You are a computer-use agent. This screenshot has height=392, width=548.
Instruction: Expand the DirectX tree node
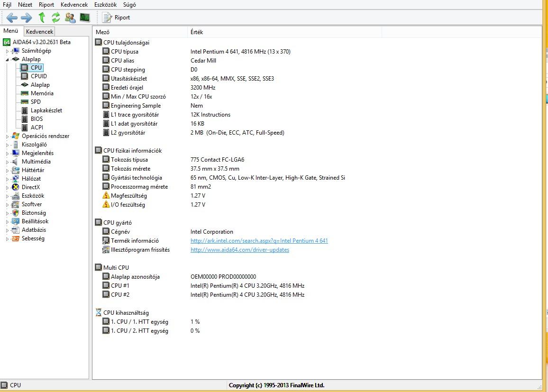coord(7,188)
